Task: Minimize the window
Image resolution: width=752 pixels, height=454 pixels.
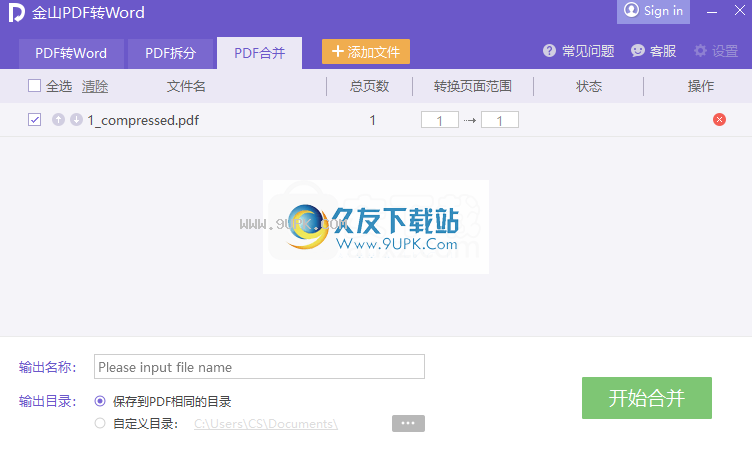Action: pyautogui.click(x=712, y=12)
